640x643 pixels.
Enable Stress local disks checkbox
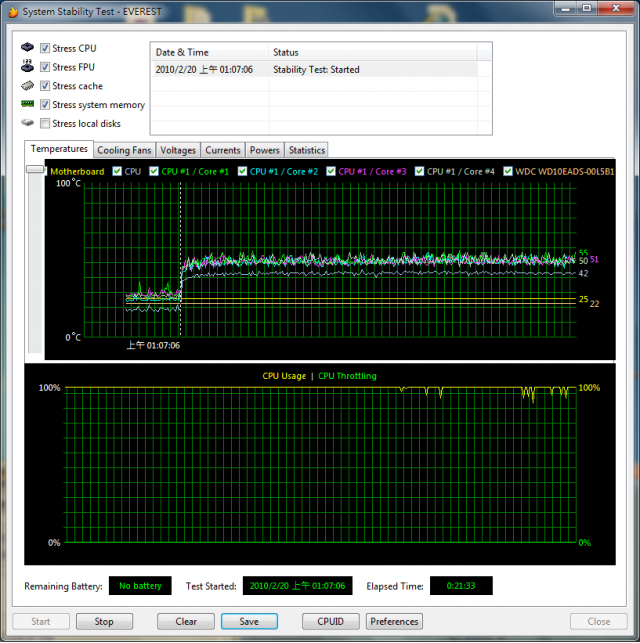click(45, 123)
